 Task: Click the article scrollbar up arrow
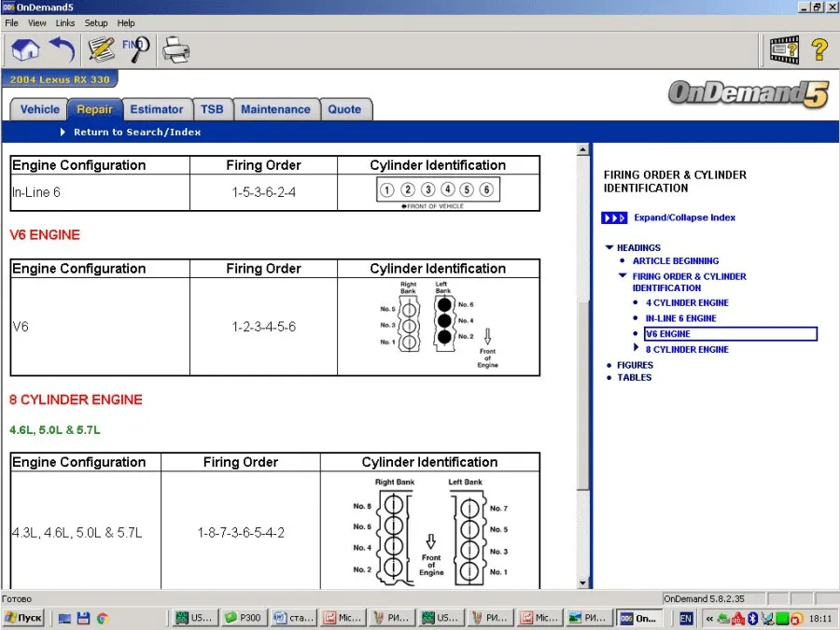click(582, 149)
